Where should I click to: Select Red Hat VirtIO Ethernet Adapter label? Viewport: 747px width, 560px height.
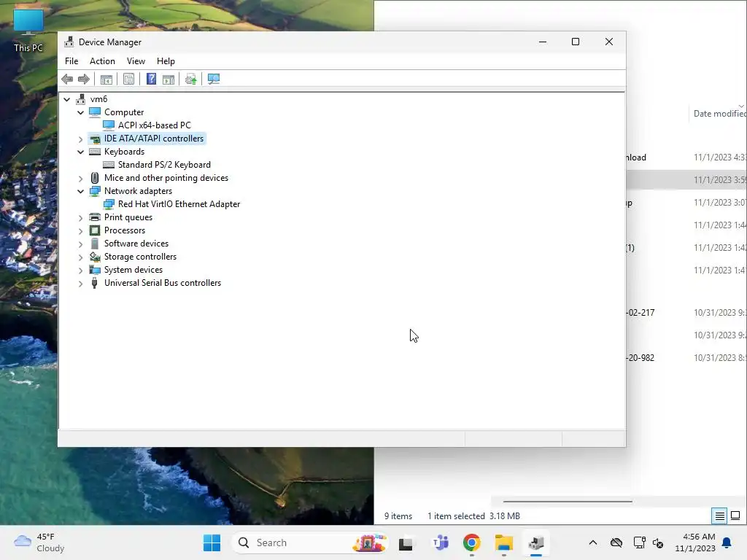179,204
